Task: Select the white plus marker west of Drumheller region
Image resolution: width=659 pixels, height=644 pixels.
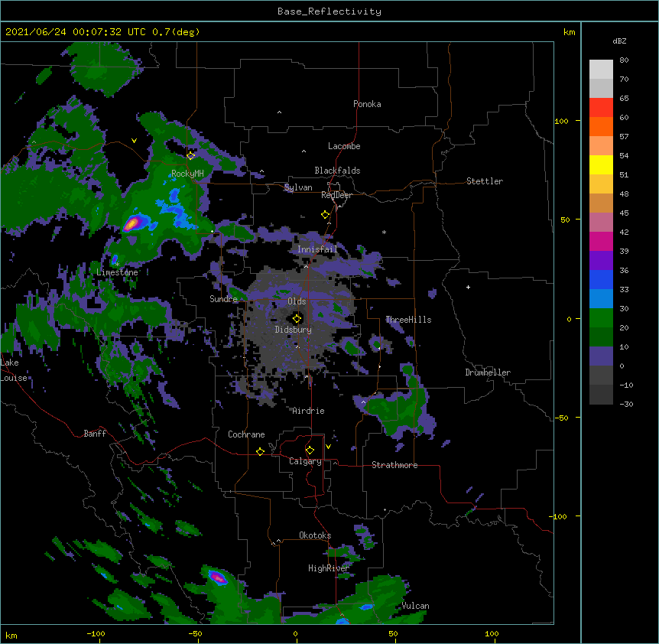Action: point(468,287)
